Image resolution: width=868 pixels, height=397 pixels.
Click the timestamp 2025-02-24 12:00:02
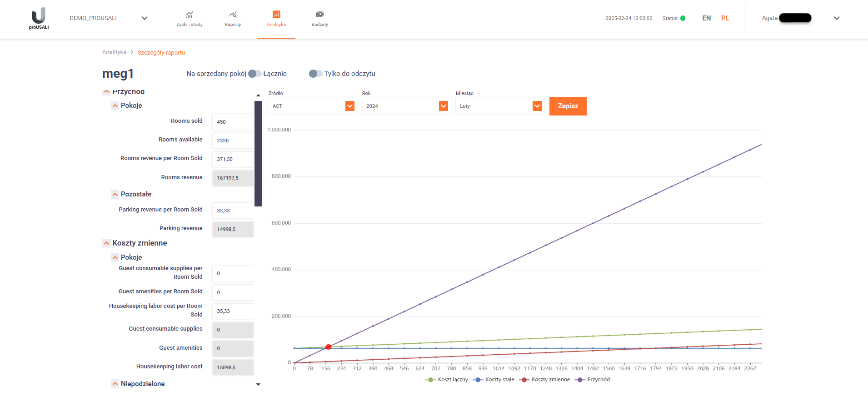point(629,18)
